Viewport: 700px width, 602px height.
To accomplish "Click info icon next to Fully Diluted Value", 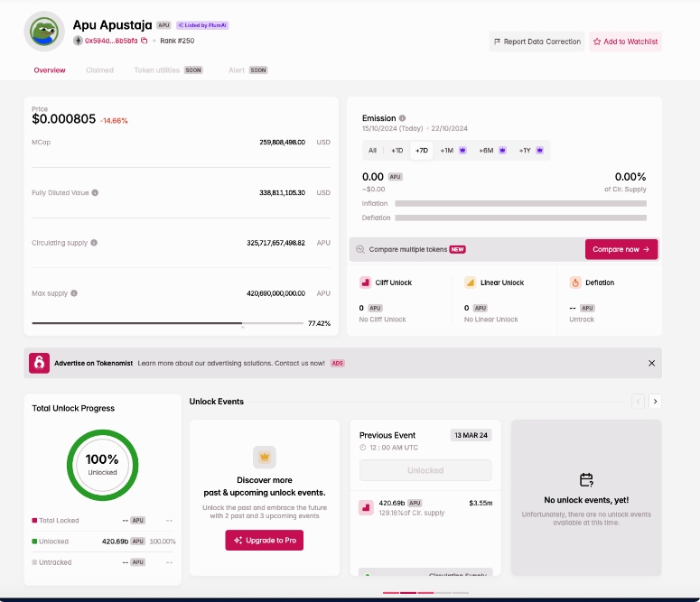I will (x=95, y=193).
